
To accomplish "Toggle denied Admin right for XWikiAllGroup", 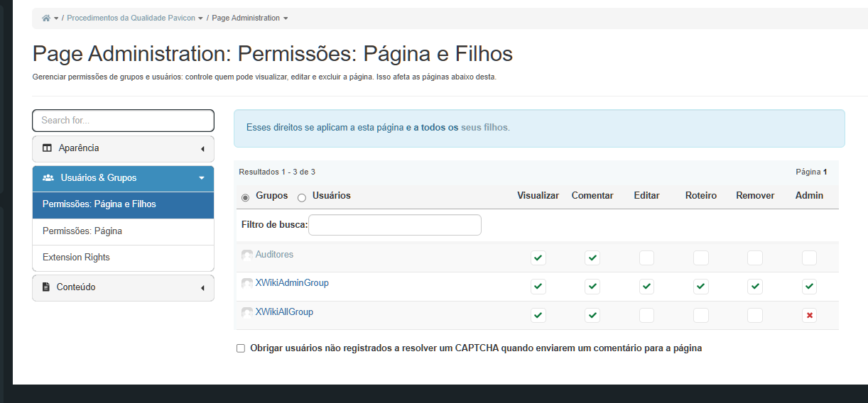I will click(809, 315).
